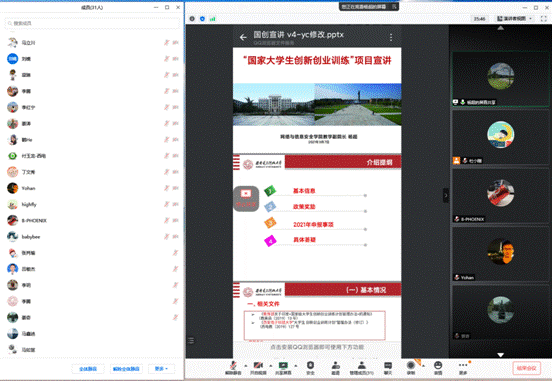Click the red end meeting button
552x381 pixels.
click(526, 368)
